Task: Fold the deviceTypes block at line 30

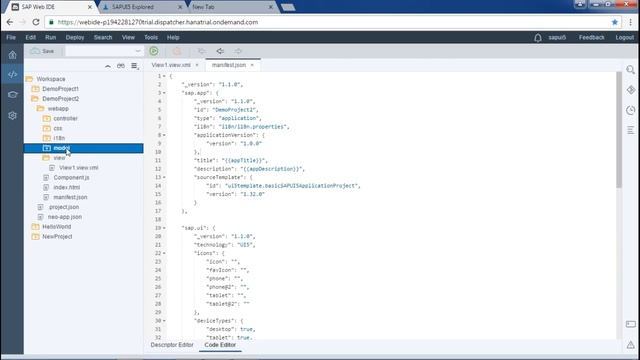Action: tap(164, 321)
